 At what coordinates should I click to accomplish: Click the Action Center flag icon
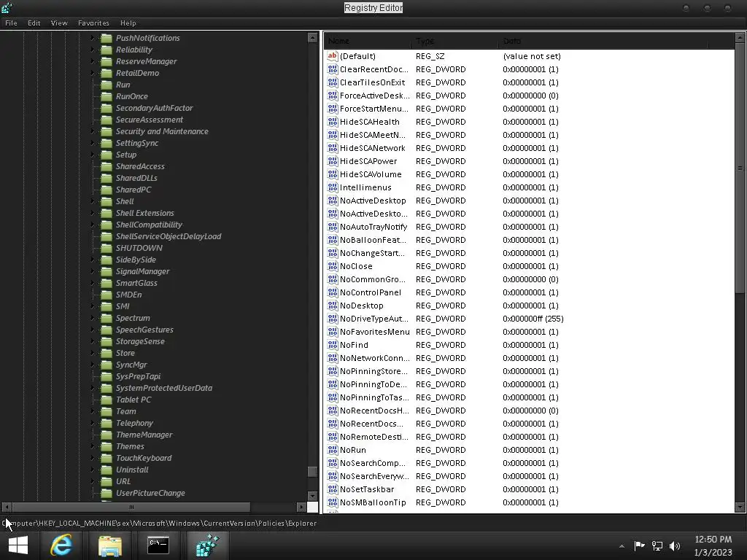pyautogui.click(x=639, y=545)
